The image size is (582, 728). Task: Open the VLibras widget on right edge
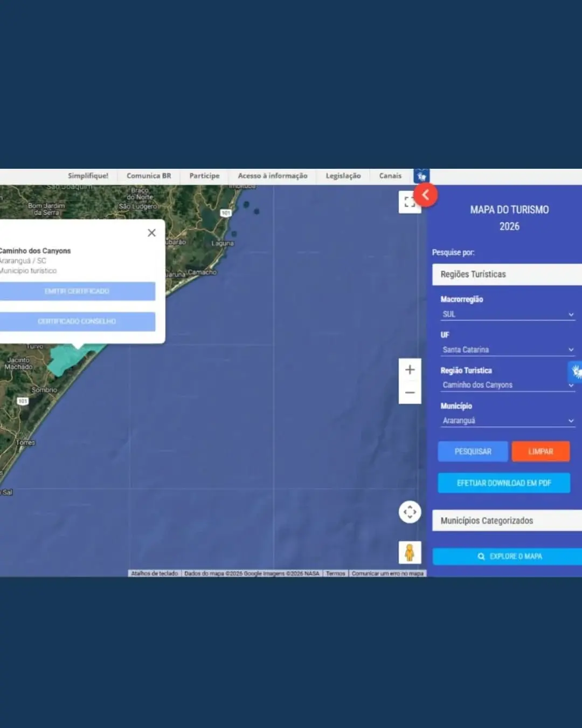[576, 372]
